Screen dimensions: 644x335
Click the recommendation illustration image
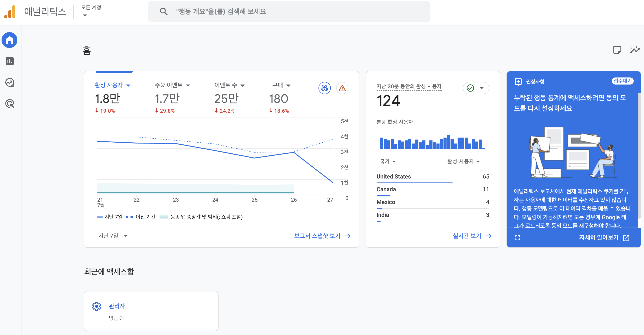pos(573,152)
